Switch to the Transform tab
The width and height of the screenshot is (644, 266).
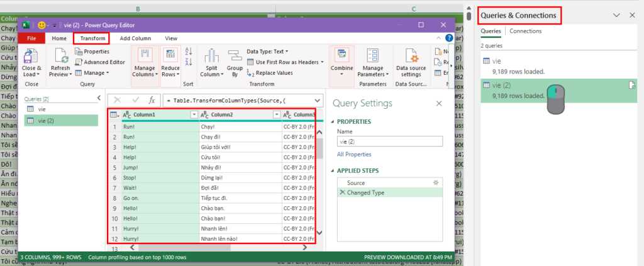pos(92,38)
